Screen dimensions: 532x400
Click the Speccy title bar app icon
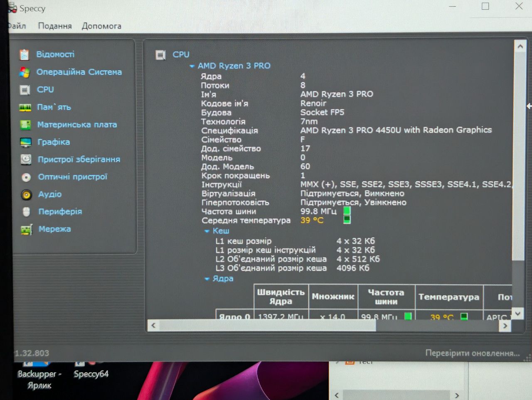(12, 8)
